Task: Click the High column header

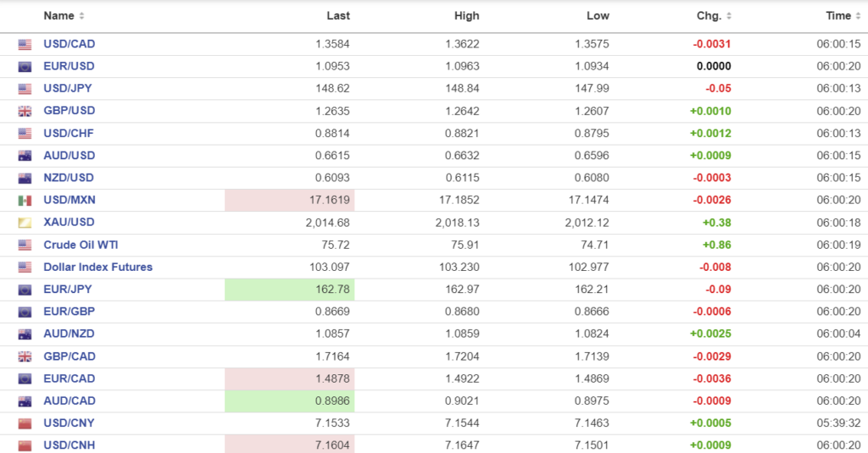Action: point(466,16)
